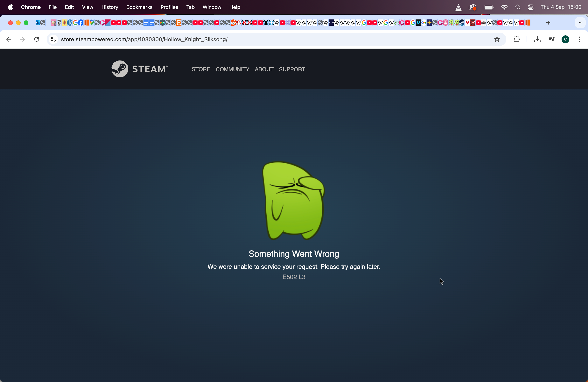Screen dimensions: 588x382
Task: Click the cloud icon with red dot in menu bar
Action: tap(472, 7)
